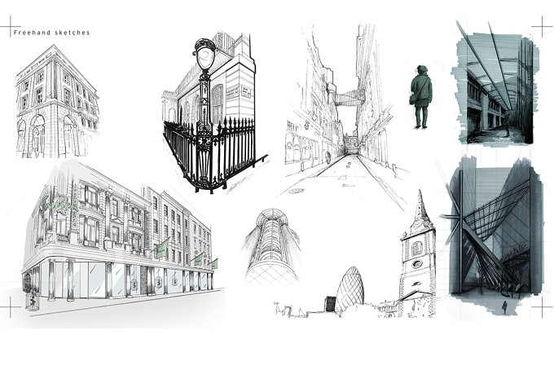The height and width of the screenshot is (392, 554).
Task: Click the bottom-right crop mark
Action: (543, 307)
